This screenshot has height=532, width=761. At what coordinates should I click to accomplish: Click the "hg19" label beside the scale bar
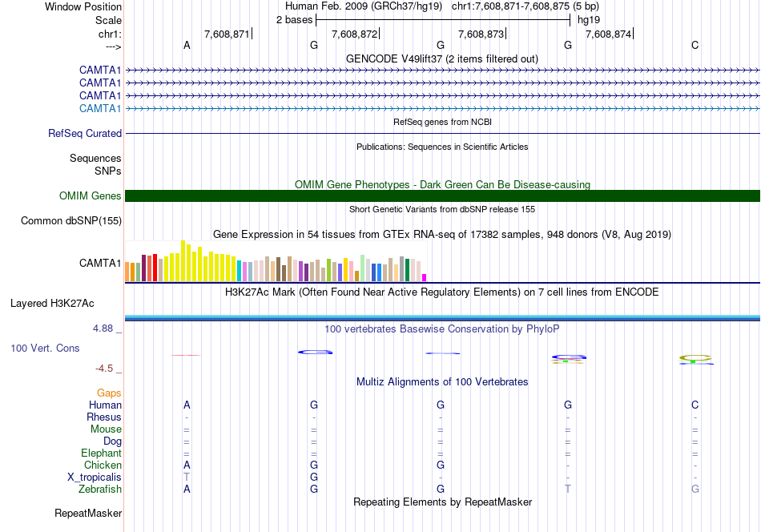589,20
